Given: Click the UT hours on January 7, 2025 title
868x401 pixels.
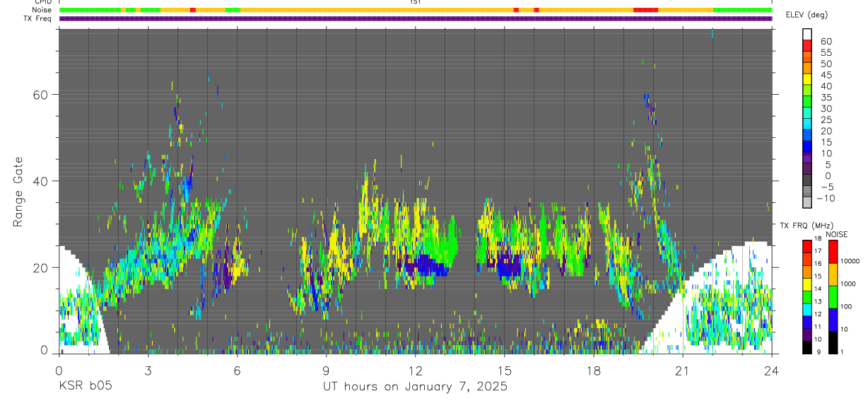Looking at the screenshot, I should 415,387.
